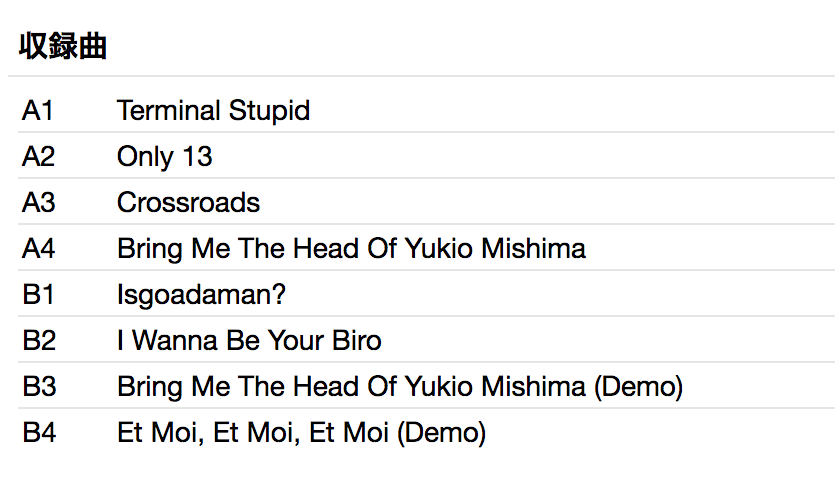Click the (Demo) text in track B3
Image resolution: width=835 pixels, height=483 pixels.
tap(639, 386)
